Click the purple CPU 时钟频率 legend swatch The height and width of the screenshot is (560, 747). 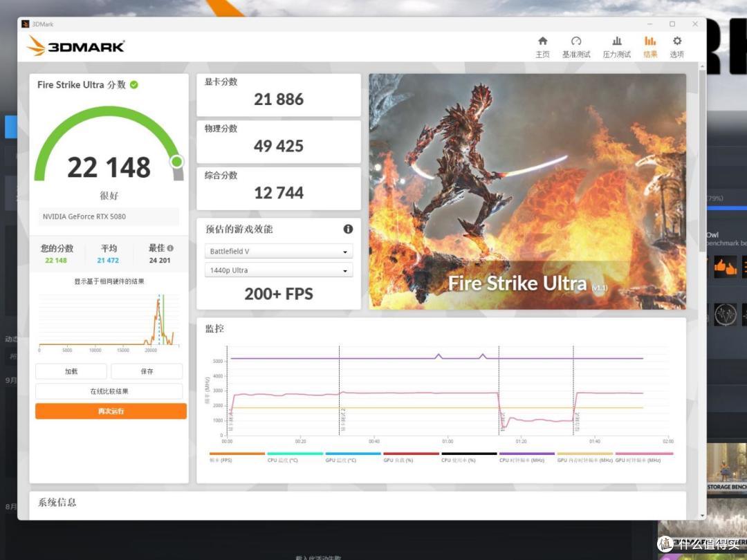click(x=527, y=454)
